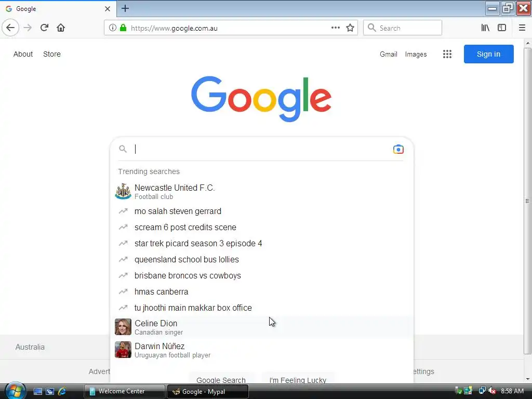Screen dimensions: 532x399
Task: Click the Google logo
Action: click(x=261, y=98)
